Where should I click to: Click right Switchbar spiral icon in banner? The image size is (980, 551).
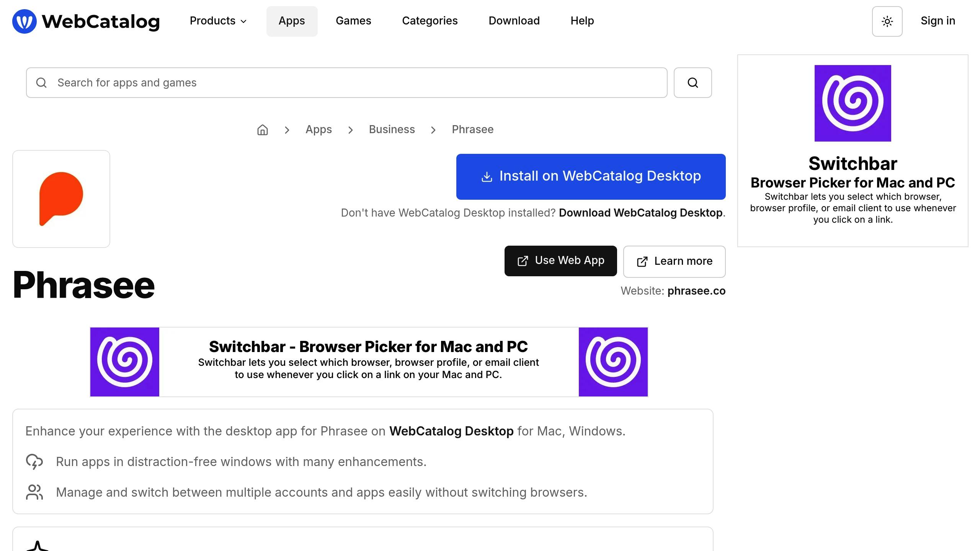coord(613,362)
